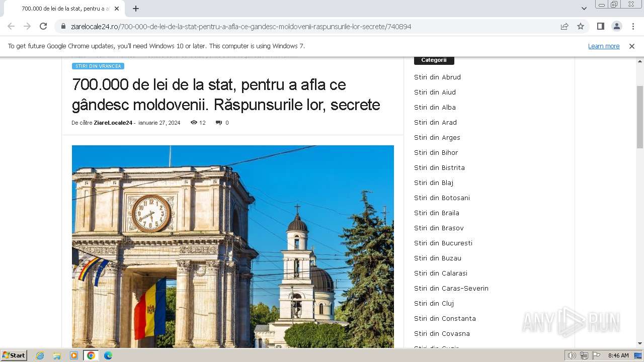The height and width of the screenshot is (362, 644).
Task: Launch Internet Explorer from the taskbar
Action: 40,355
